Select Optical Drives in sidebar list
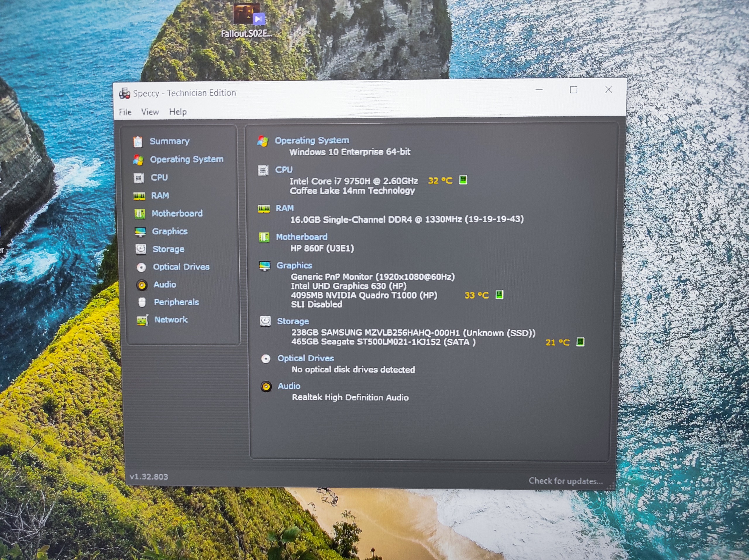749x560 pixels. click(x=181, y=267)
